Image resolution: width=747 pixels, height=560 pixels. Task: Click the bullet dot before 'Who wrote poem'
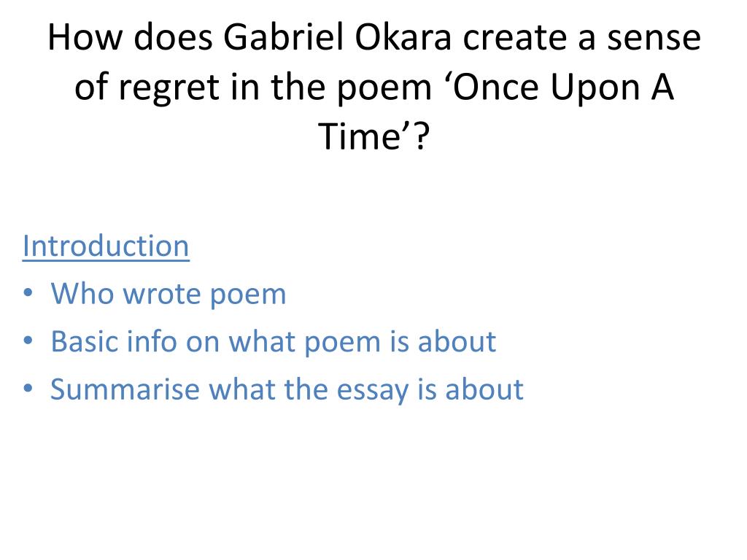point(28,292)
